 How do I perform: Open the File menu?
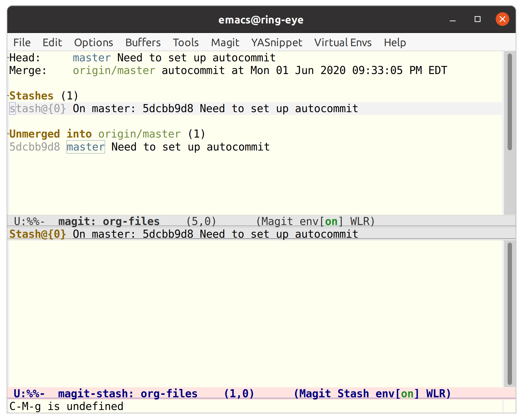(x=22, y=42)
